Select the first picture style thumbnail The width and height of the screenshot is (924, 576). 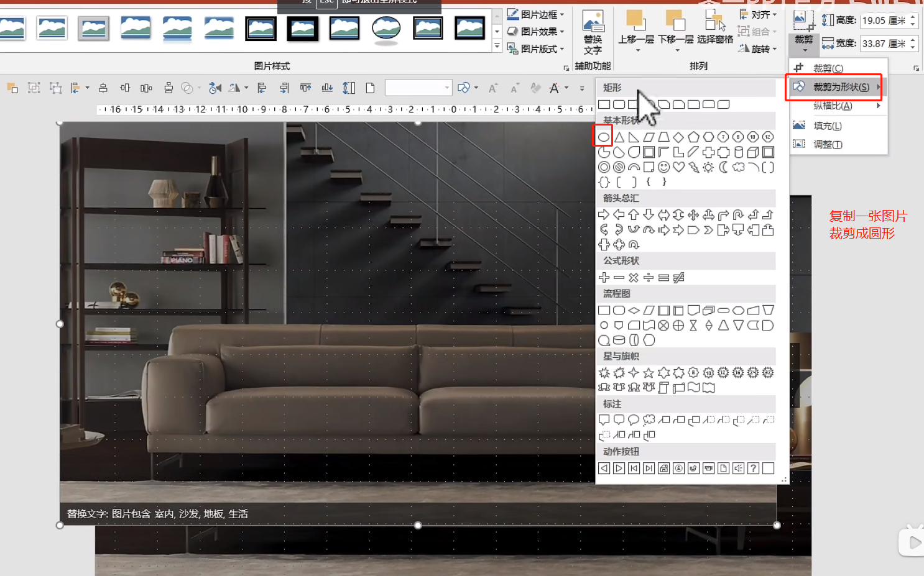[11, 28]
